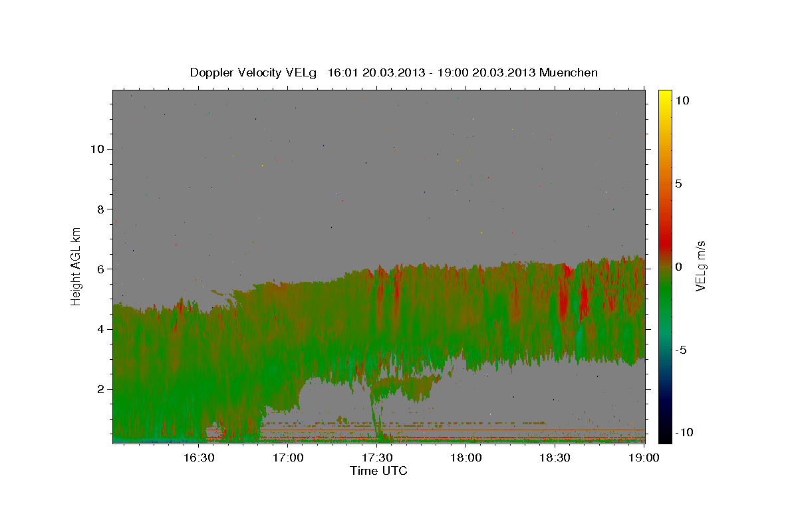Click the colorbar value 10 at top
The height and width of the screenshot is (532, 798).
[682, 100]
